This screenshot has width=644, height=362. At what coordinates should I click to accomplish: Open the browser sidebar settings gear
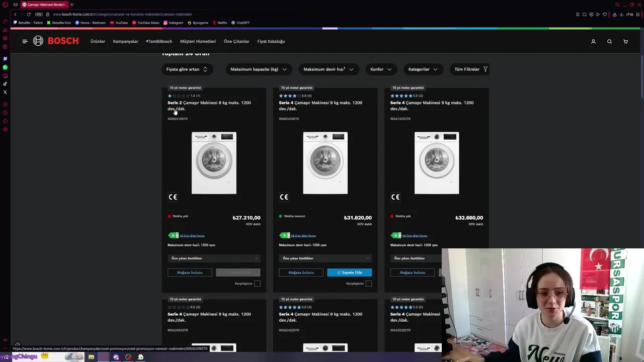pyautogui.click(x=5, y=129)
